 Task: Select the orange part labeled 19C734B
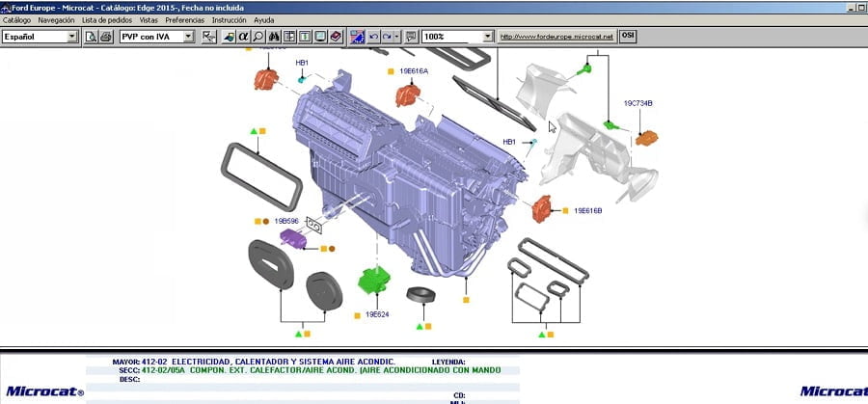click(646, 138)
